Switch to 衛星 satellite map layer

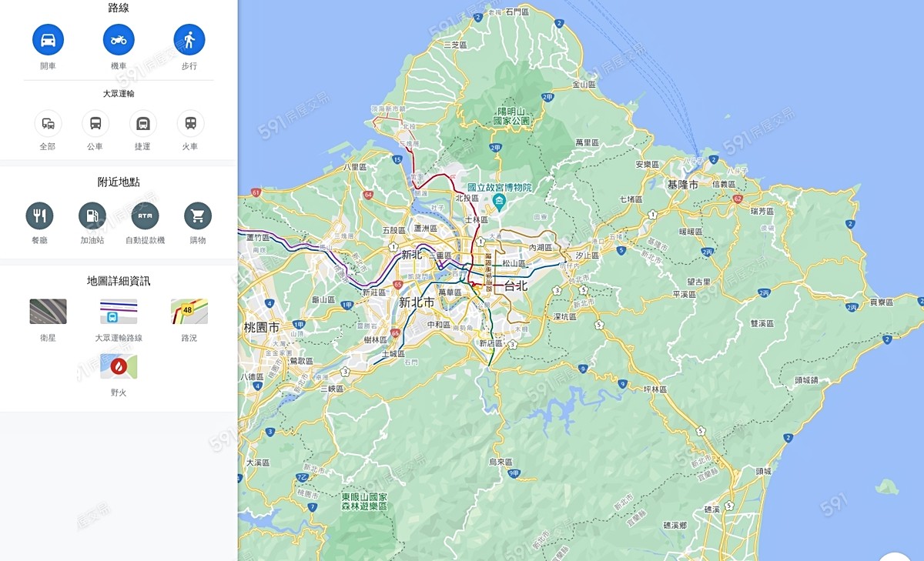[48, 312]
